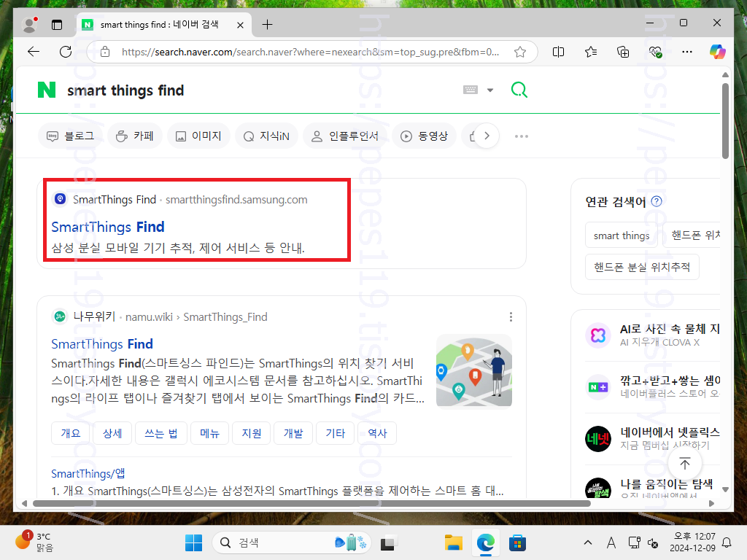Image resolution: width=747 pixels, height=560 pixels.
Task: Reload the current page
Action: coord(66,52)
